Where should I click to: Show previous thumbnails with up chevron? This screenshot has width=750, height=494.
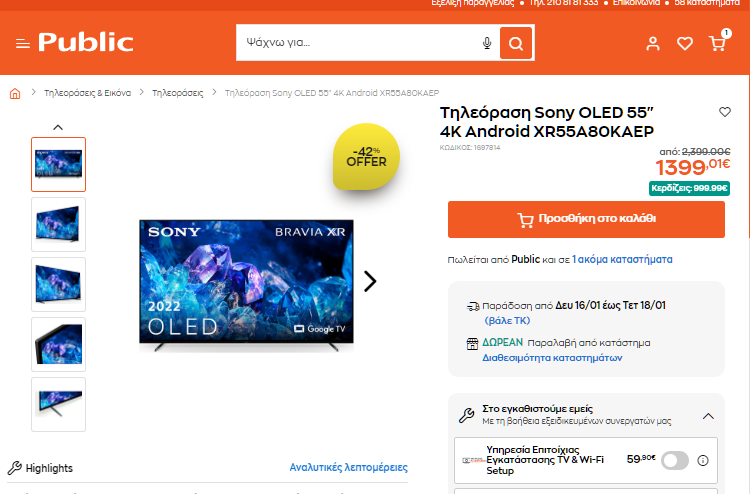(x=58, y=127)
